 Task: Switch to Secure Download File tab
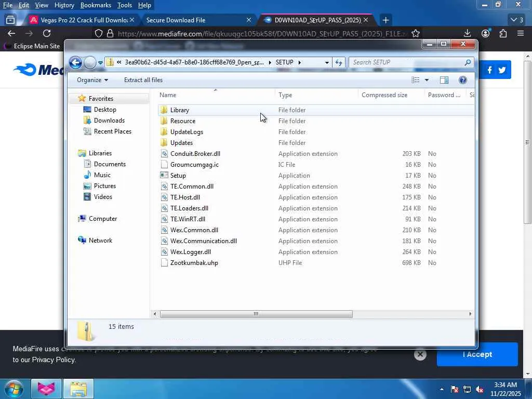196,20
